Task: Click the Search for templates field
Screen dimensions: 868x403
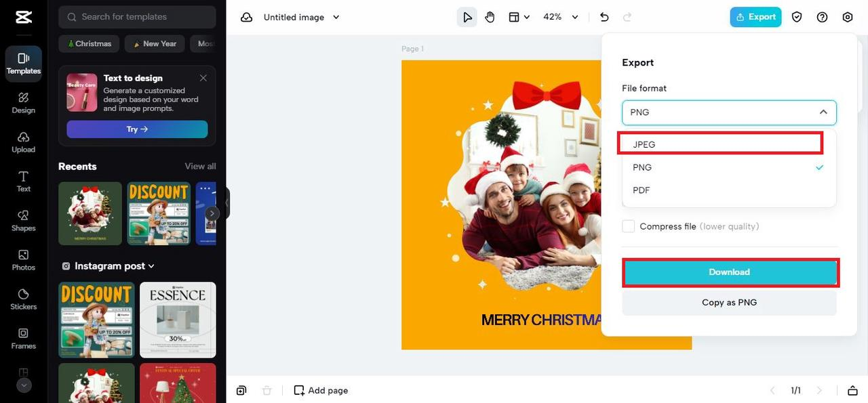Action: (x=137, y=17)
